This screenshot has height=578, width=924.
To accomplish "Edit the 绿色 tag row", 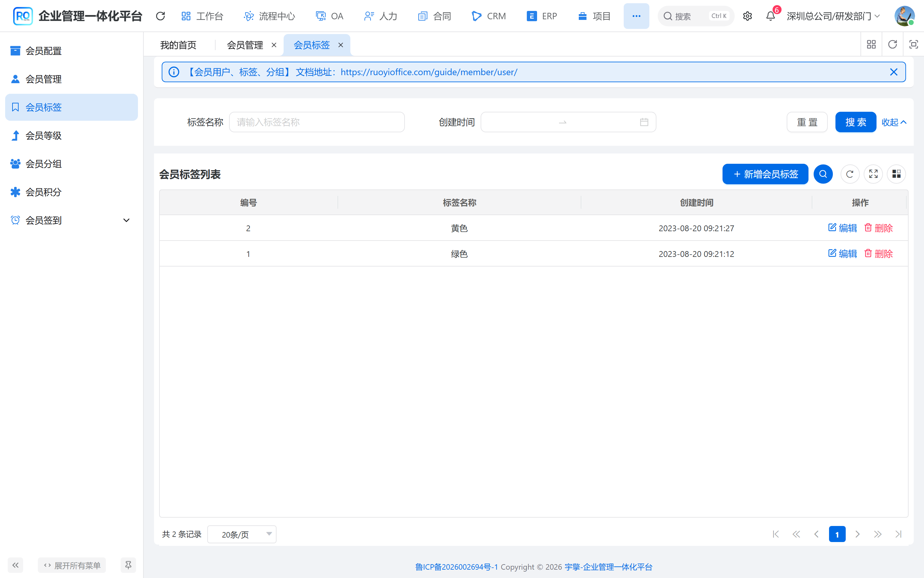I will click(x=842, y=253).
